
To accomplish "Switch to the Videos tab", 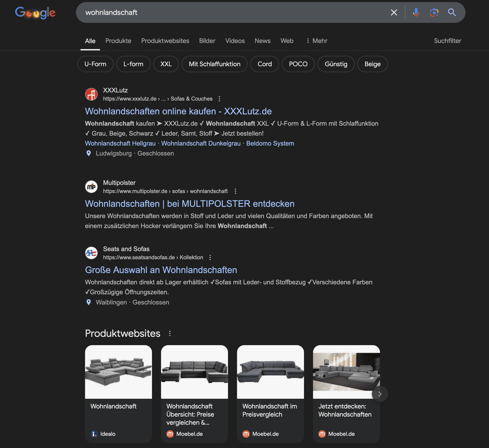I will 235,41.
